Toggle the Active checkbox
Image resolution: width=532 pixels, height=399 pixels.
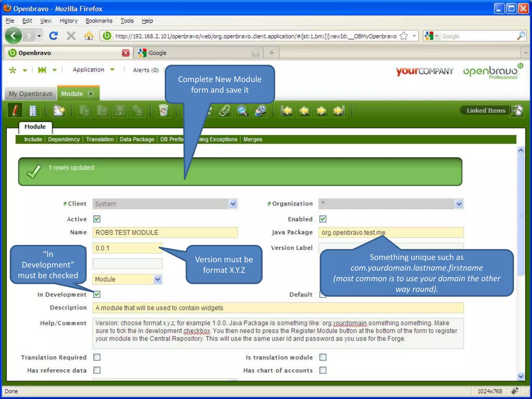(97, 219)
